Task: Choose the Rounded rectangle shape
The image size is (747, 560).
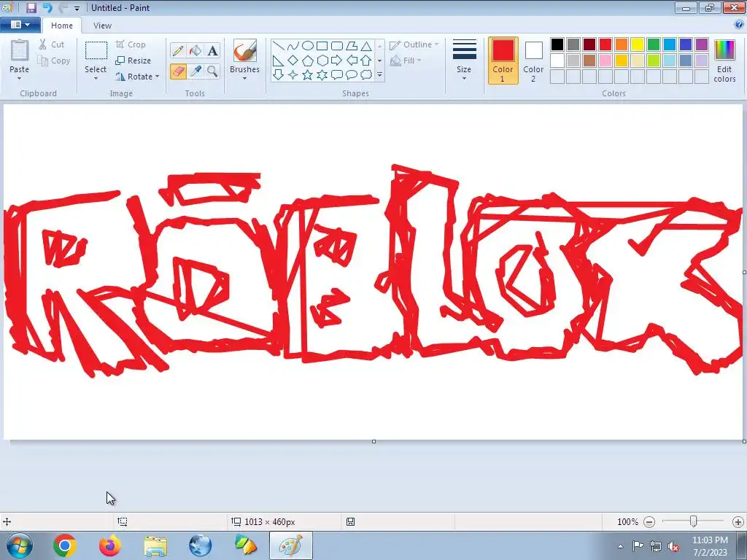Action: point(337,46)
